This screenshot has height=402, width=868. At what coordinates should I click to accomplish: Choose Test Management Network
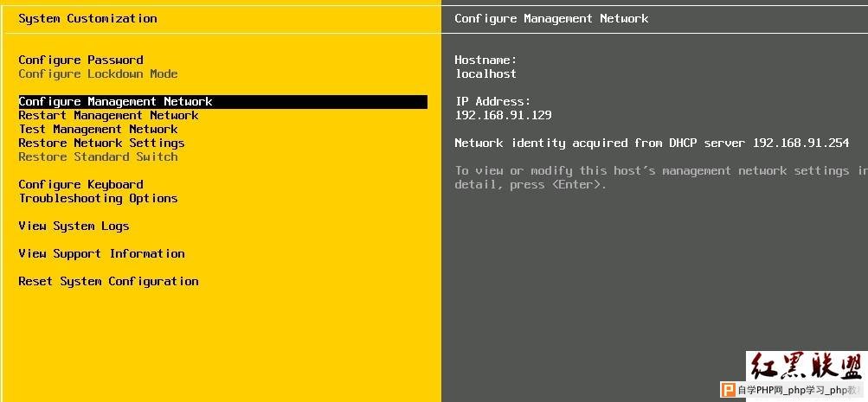tap(98, 129)
